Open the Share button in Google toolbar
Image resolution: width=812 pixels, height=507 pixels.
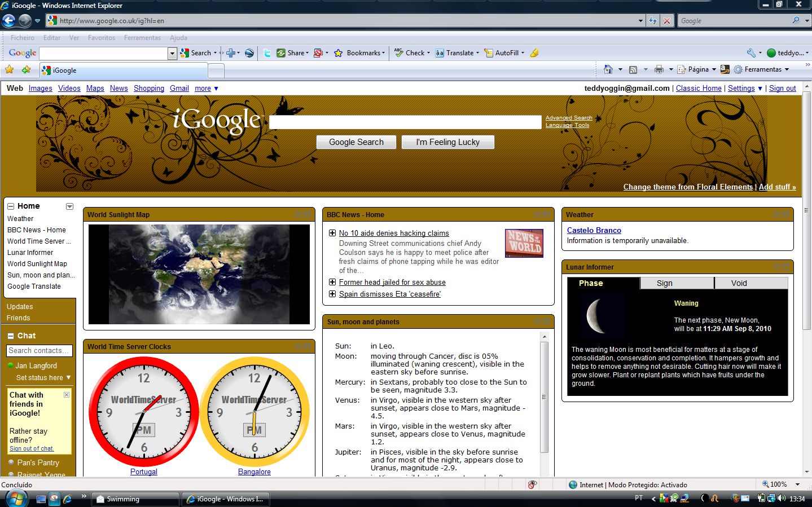[x=292, y=53]
